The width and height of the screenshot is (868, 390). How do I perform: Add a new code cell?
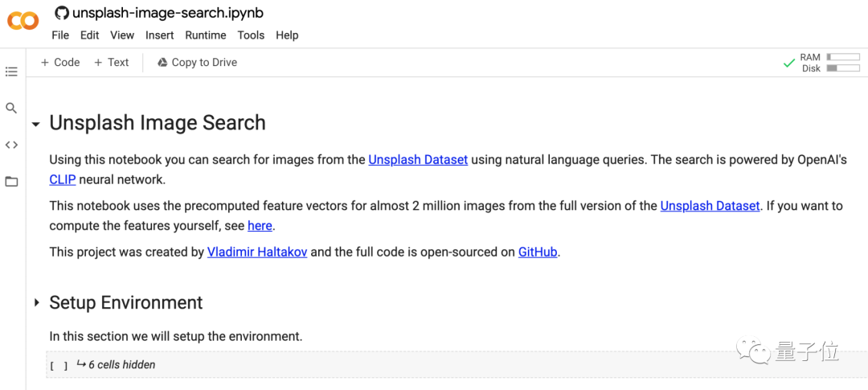pyautogui.click(x=60, y=63)
